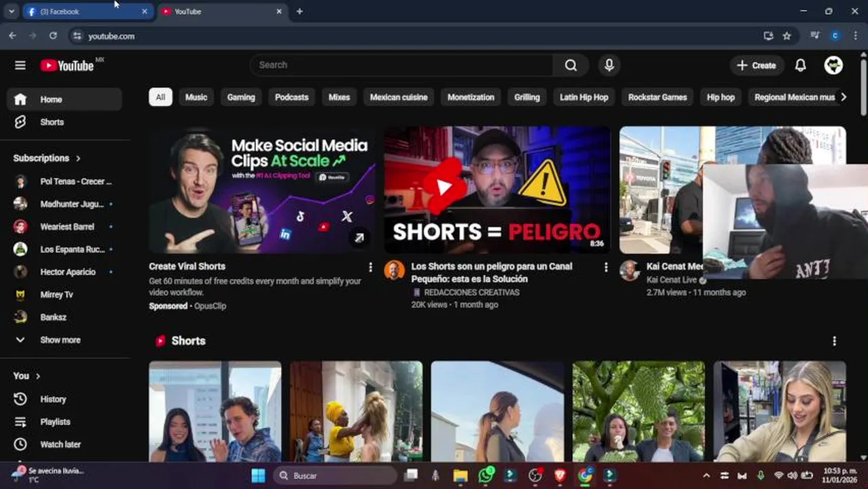Open File Explorer from the taskbar
The image size is (868, 489).
(x=460, y=475)
